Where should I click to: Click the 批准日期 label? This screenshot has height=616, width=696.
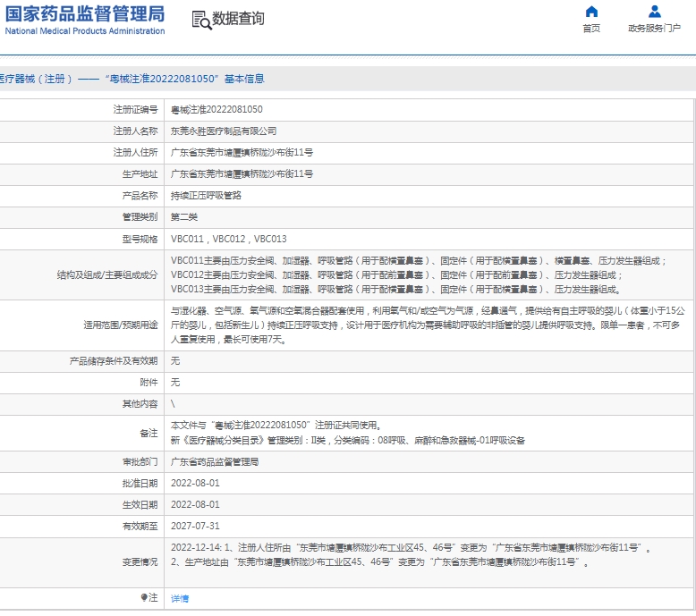click(140, 483)
